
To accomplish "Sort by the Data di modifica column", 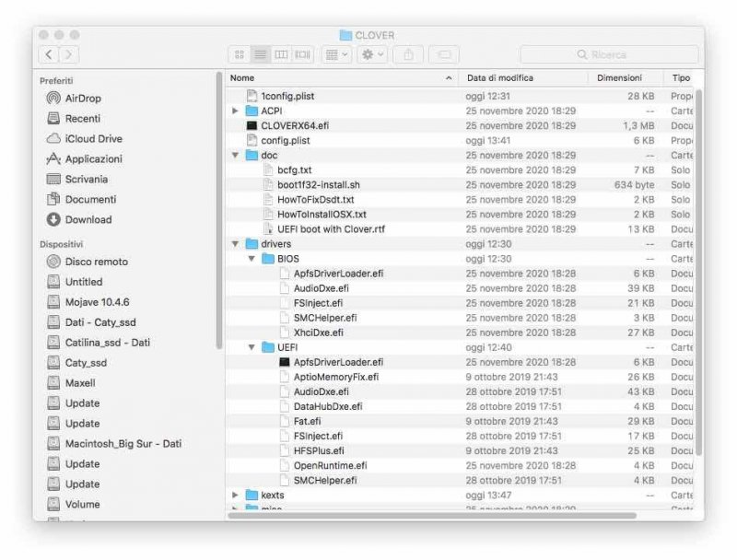I will (x=523, y=78).
